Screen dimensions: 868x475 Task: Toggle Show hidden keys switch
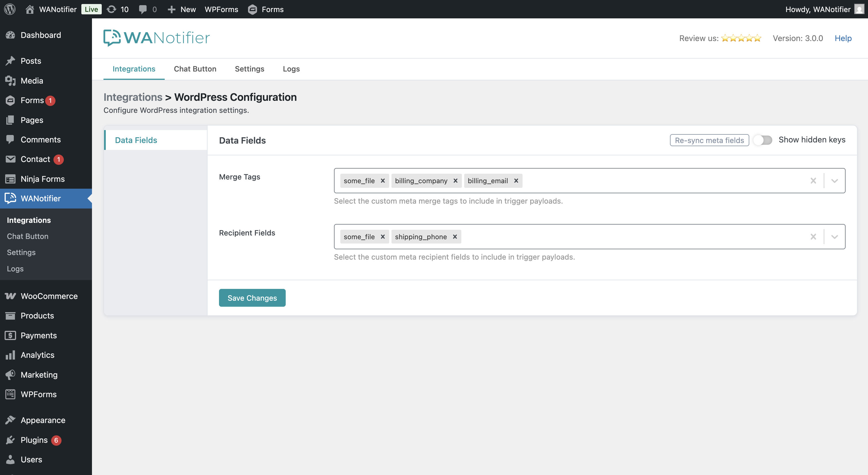point(763,140)
